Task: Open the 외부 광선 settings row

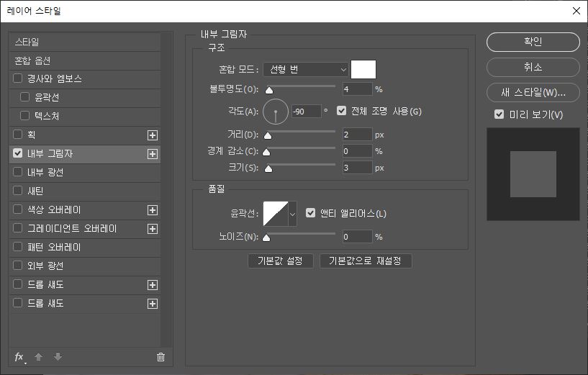Action: click(x=85, y=266)
